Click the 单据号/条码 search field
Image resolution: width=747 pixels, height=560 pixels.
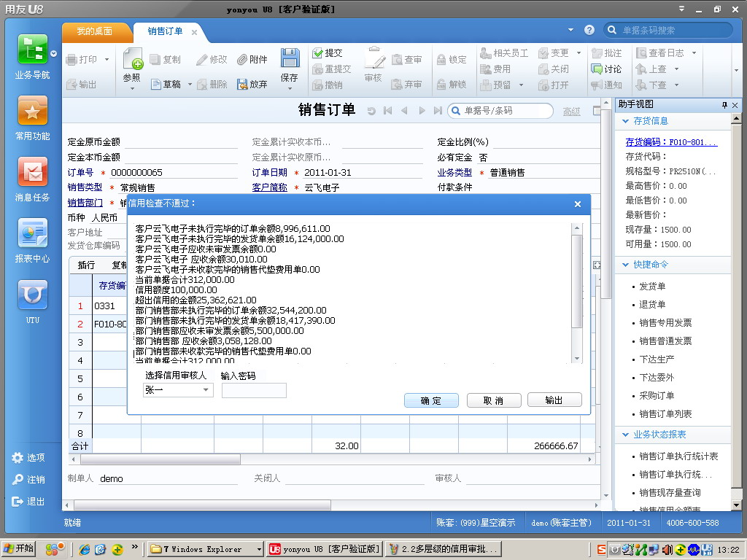(500, 111)
